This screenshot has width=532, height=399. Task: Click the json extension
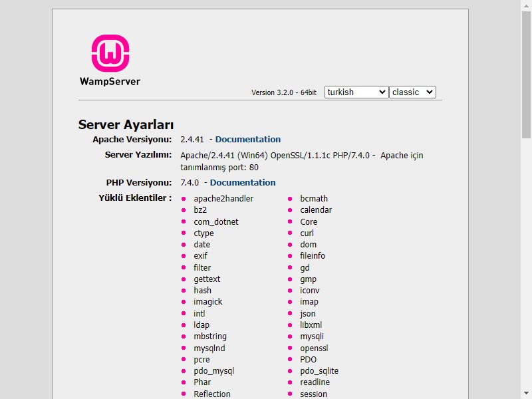click(x=308, y=313)
